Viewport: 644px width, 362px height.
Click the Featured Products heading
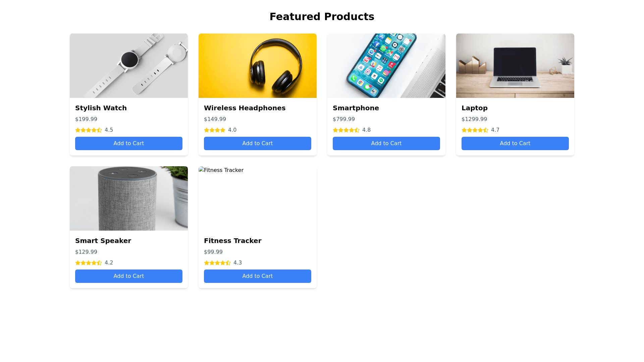point(322,17)
